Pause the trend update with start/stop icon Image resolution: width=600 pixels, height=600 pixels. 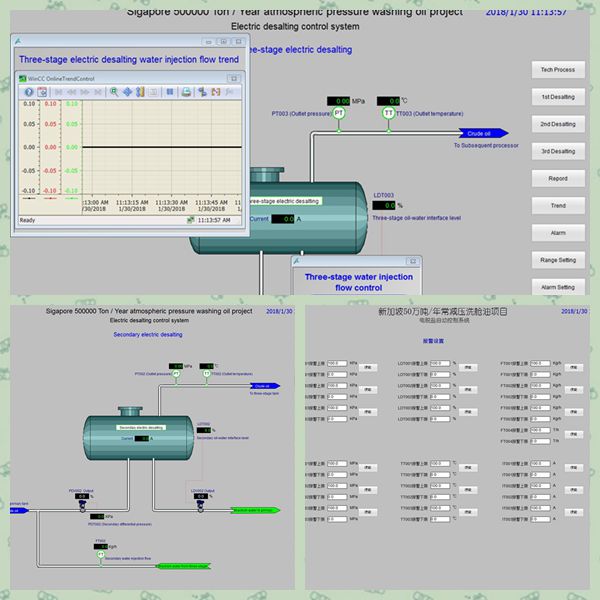click(171, 92)
